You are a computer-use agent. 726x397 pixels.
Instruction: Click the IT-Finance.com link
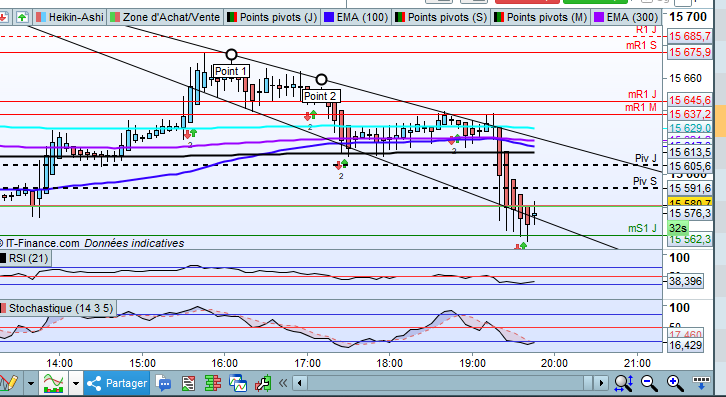tap(42, 243)
